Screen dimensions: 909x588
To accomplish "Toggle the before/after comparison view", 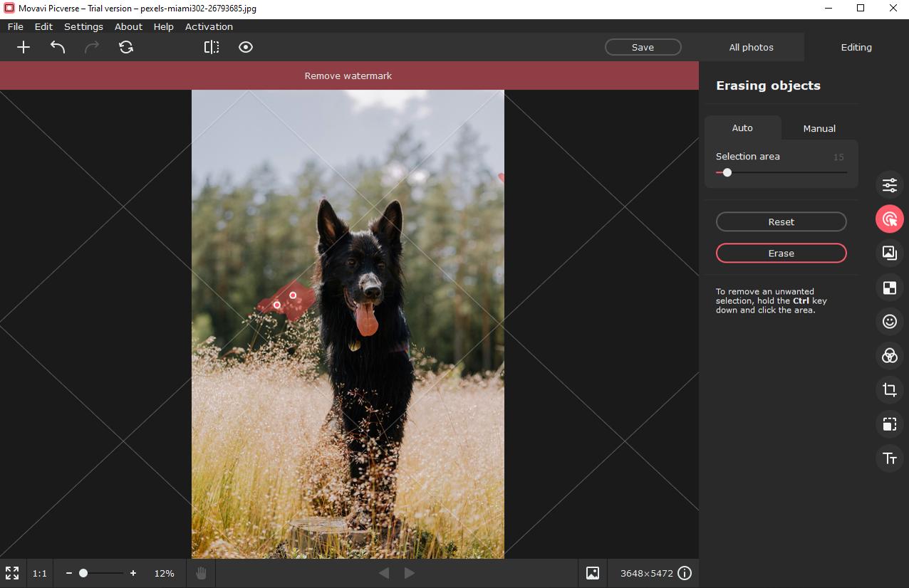I will point(212,47).
